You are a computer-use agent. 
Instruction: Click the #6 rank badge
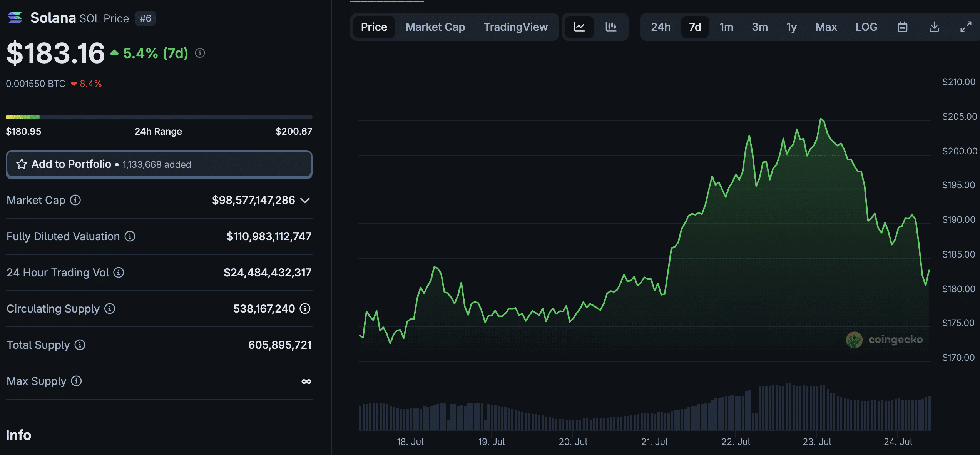click(x=145, y=18)
